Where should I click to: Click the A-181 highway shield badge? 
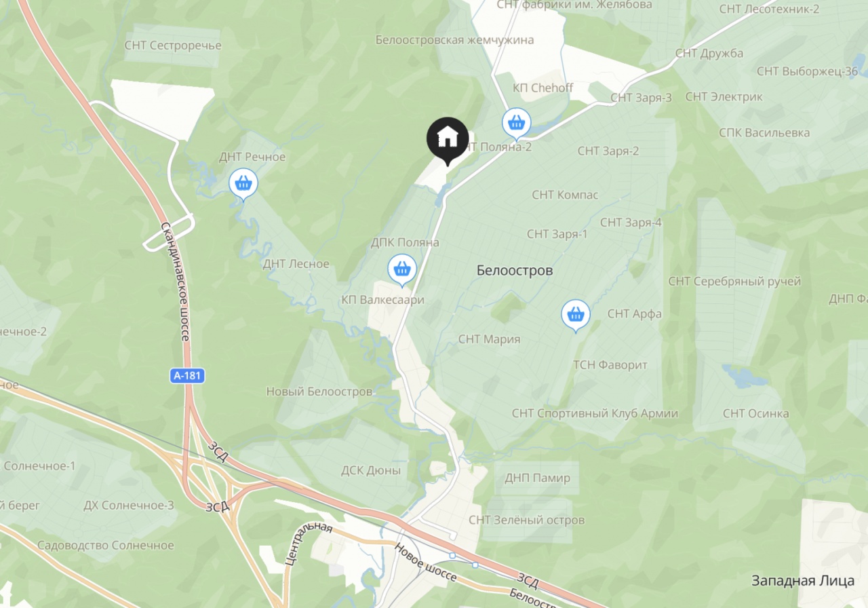[x=187, y=375]
